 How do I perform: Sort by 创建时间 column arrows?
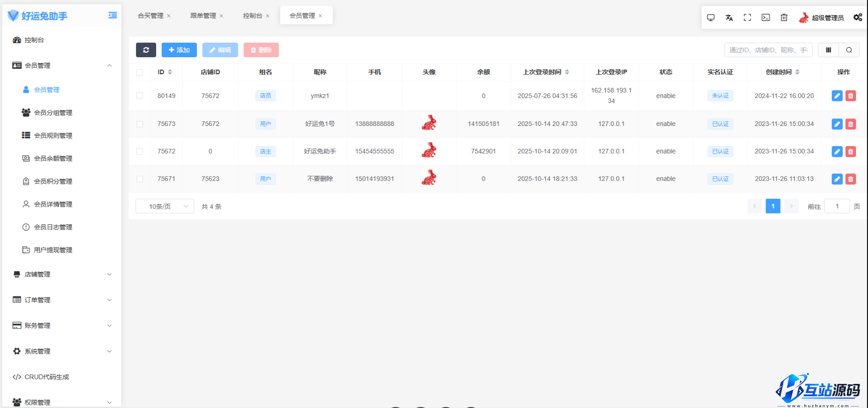[x=797, y=72]
